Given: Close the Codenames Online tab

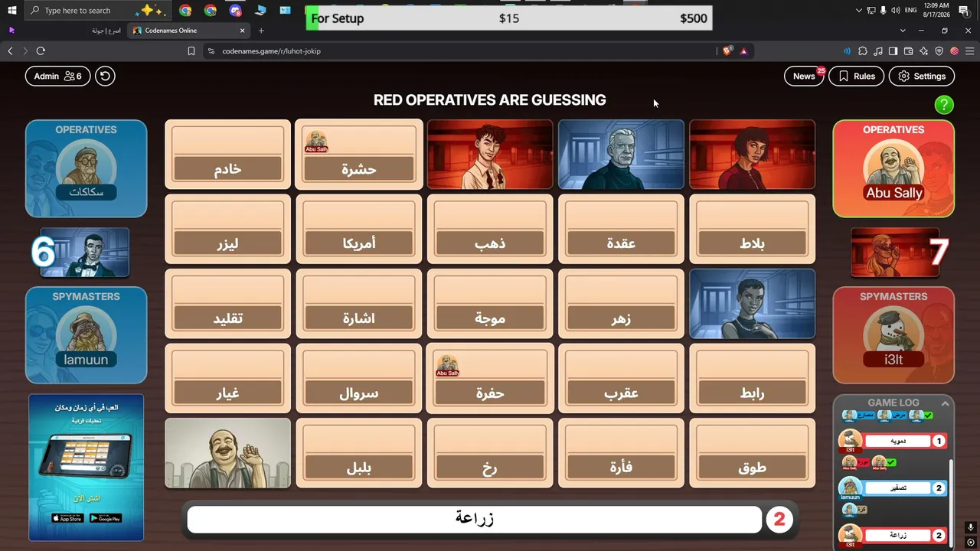Looking at the screenshot, I should (x=243, y=31).
